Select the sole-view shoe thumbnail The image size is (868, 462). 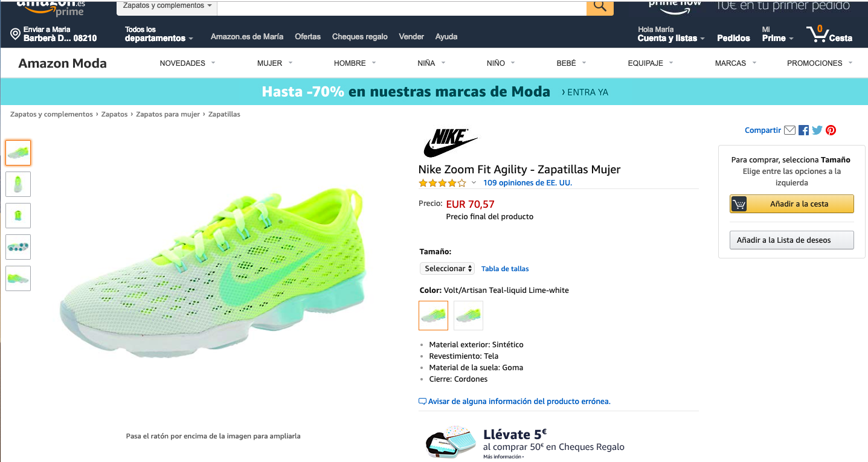click(18, 247)
